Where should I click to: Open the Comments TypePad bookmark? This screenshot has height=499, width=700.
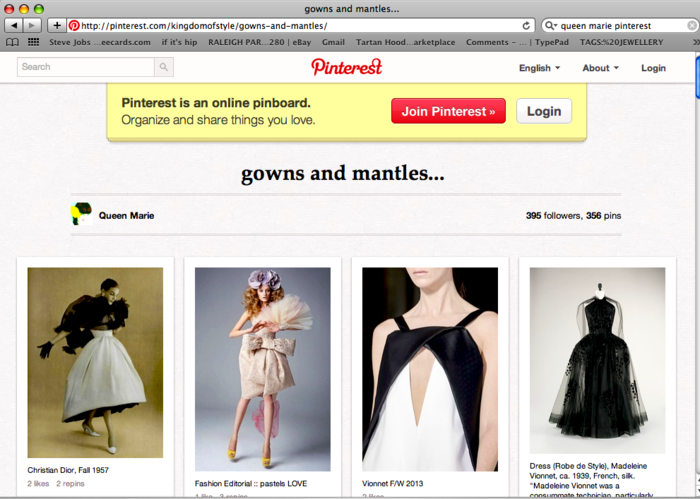click(x=517, y=42)
